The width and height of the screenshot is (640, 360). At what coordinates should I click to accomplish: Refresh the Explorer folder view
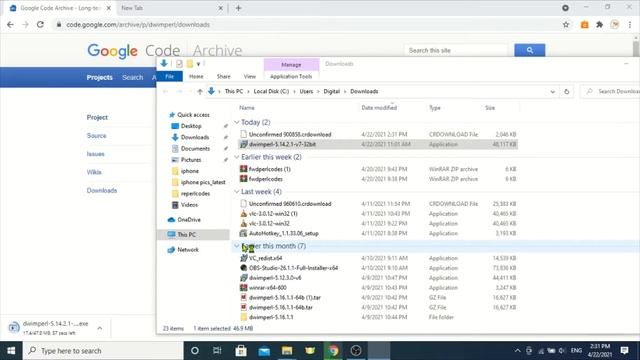(567, 91)
